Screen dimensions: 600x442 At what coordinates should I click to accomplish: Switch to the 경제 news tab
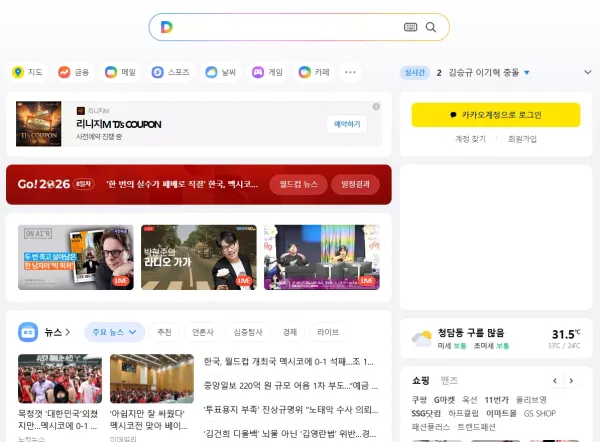[x=290, y=332]
